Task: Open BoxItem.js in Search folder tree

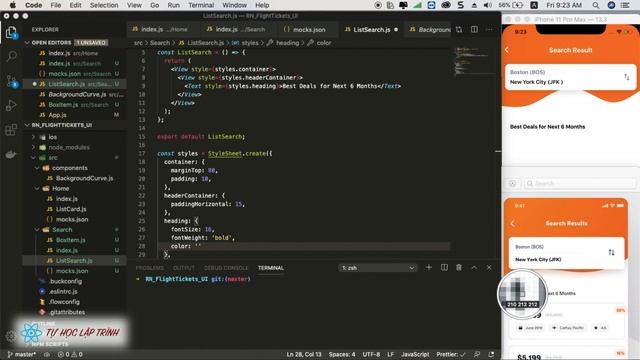Action: click(71, 240)
